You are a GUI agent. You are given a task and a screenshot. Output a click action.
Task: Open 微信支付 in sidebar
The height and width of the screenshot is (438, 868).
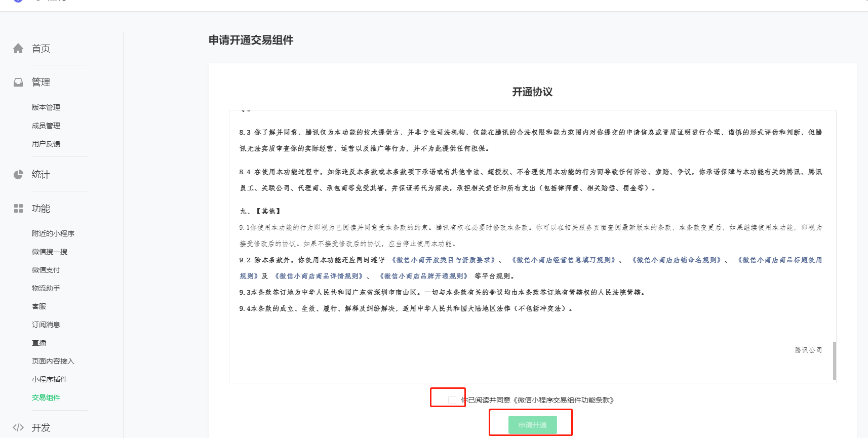(46, 270)
